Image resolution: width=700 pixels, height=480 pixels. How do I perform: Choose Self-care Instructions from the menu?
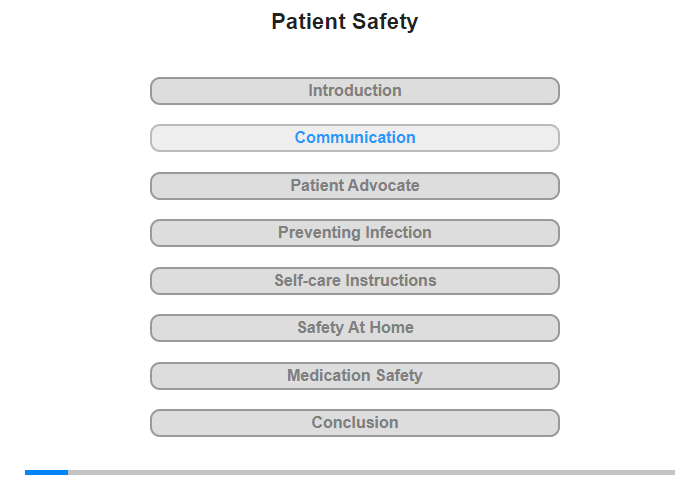click(x=354, y=281)
